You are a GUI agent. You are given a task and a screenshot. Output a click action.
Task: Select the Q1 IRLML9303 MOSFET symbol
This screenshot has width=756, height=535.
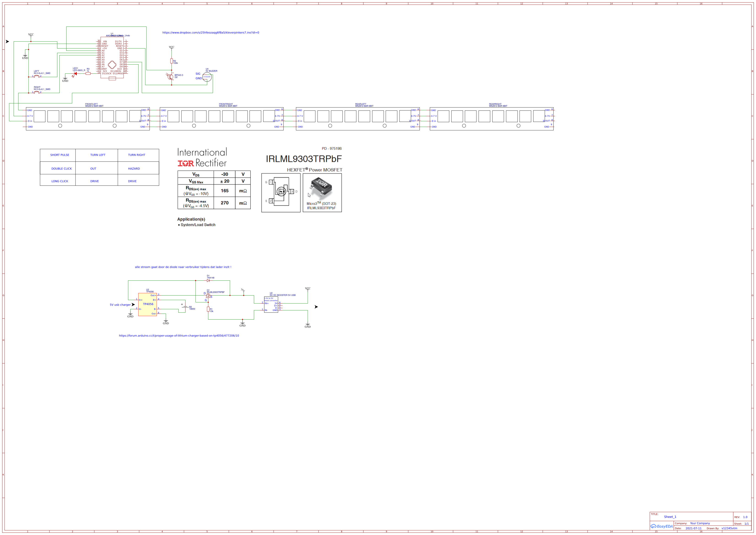pos(208,296)
